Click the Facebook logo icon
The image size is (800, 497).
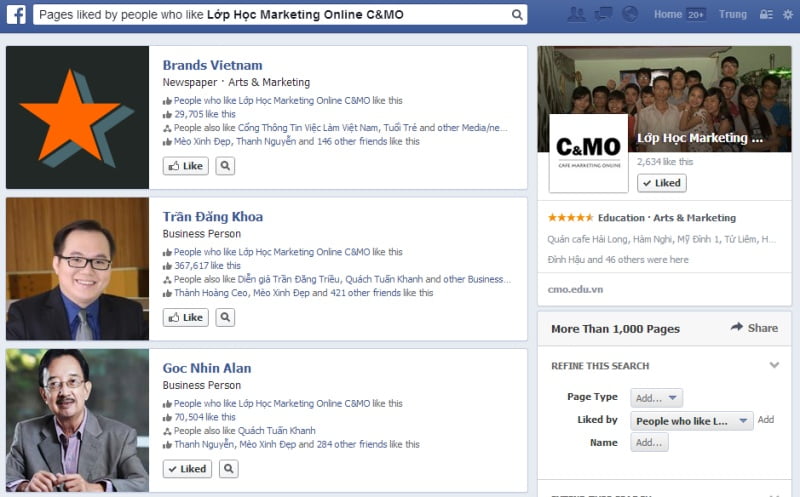pos(16,15)
